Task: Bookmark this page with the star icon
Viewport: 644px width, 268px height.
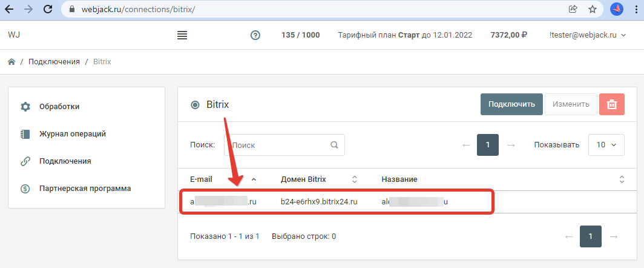Action: click(592, 9)
